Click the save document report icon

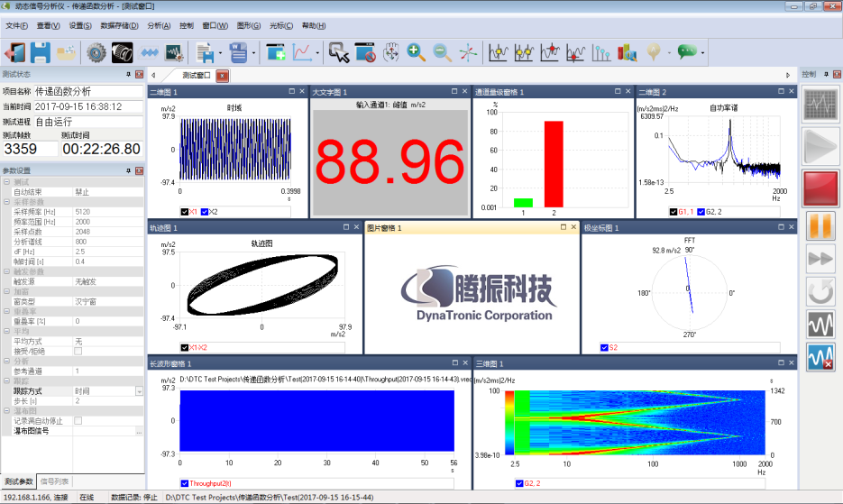(205, 52)
